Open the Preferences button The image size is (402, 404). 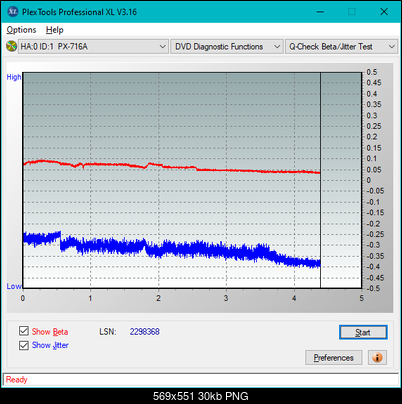click(334, 358)
